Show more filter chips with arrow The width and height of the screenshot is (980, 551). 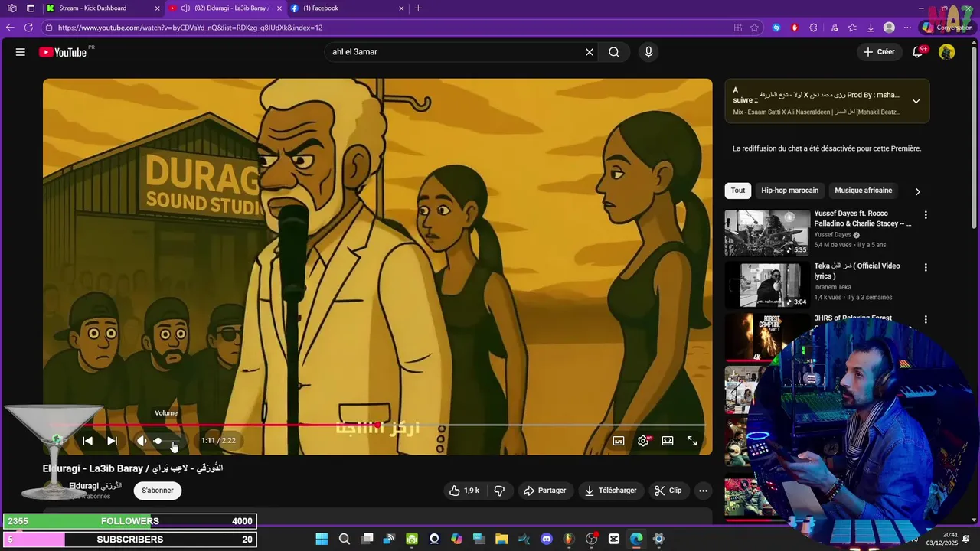[917, 191]
